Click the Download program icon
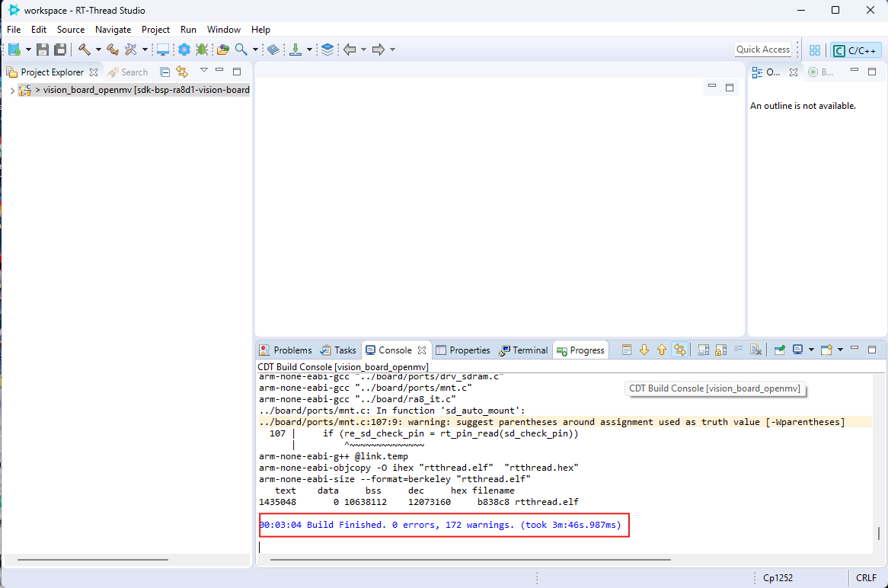 [295, 50]
